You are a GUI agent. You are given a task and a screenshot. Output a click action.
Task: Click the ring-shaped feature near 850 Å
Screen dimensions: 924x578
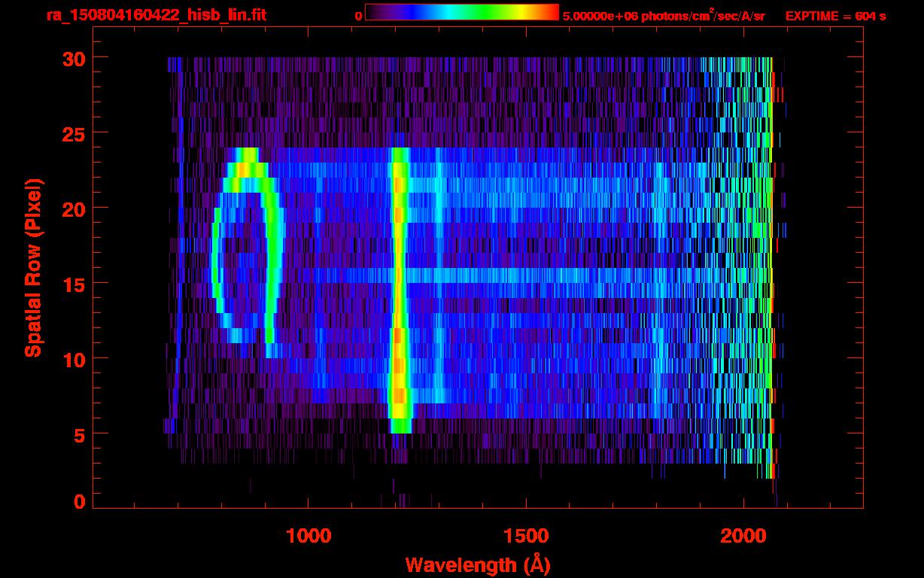pyautogui.click(x=248, y=252)
